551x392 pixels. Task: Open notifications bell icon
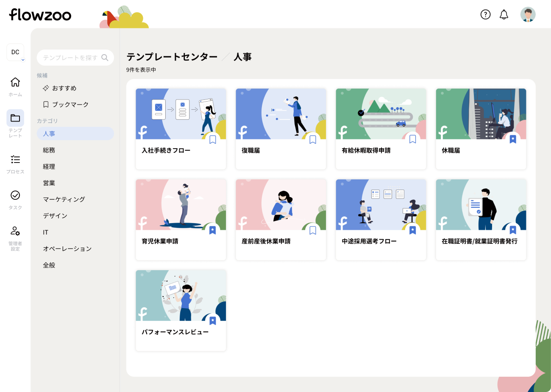tap(504, 14)
